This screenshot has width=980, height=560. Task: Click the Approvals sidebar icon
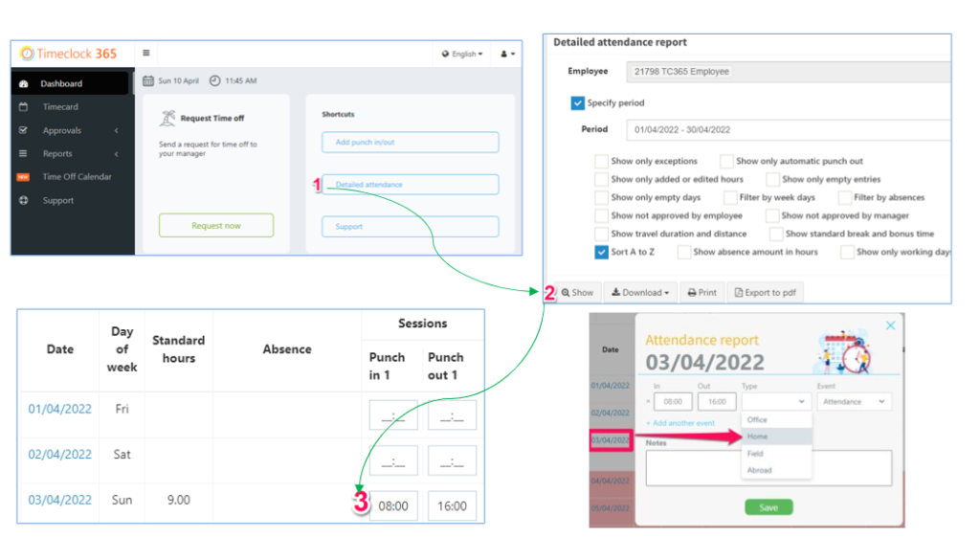[24, 130]
